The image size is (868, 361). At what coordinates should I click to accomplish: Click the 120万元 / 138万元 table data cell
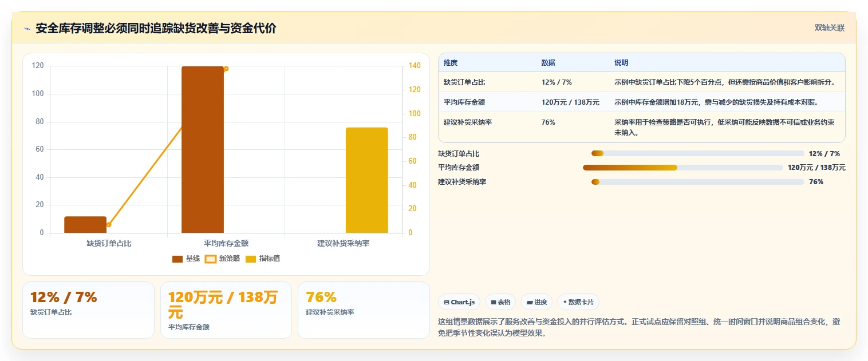click(570, 102)
